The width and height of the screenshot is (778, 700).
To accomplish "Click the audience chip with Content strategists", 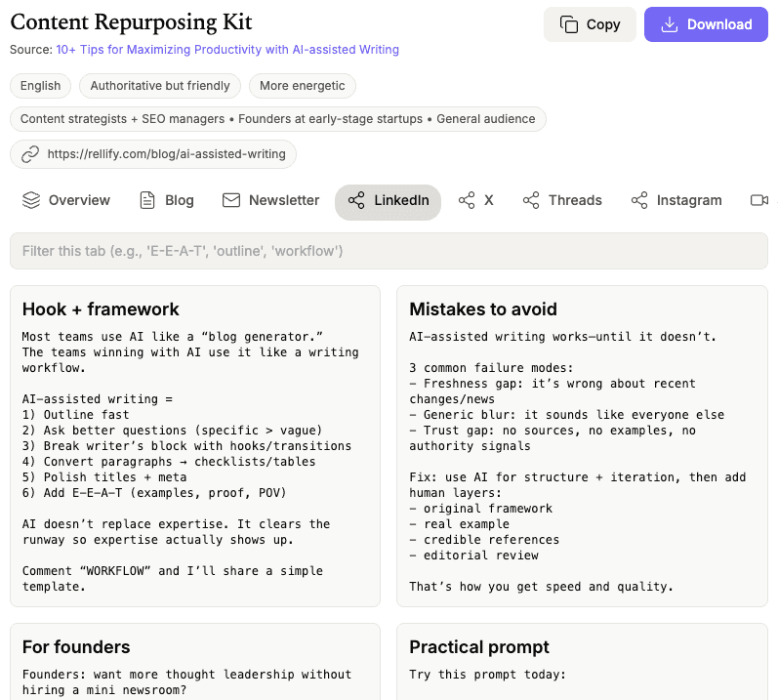I will click(278, 119).
